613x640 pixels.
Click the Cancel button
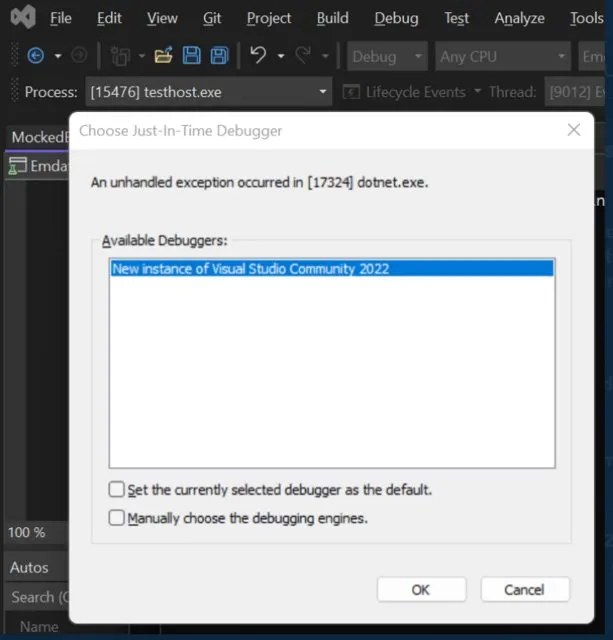point(525,589)
